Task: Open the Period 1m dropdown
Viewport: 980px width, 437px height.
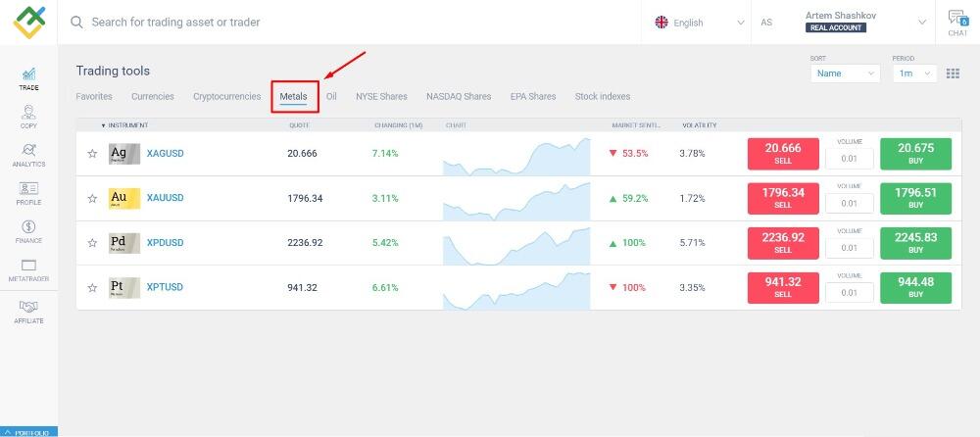Action: 914,73
